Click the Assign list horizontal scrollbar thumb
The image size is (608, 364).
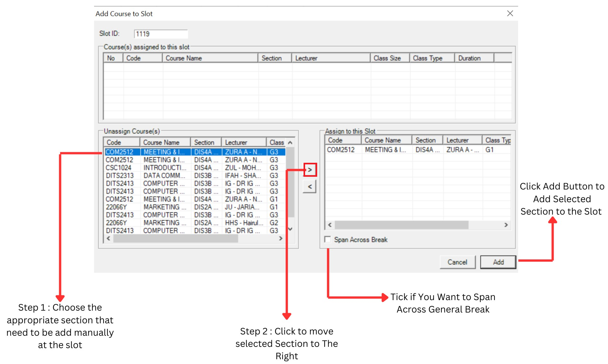[x=401, y=225]
